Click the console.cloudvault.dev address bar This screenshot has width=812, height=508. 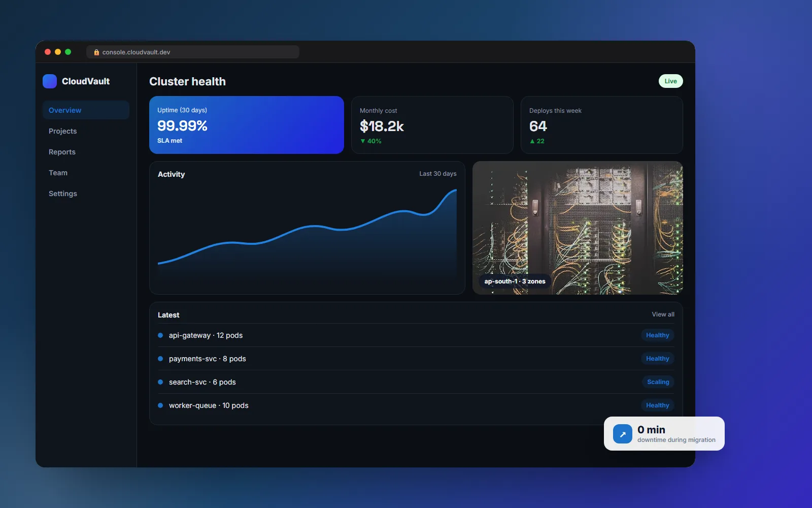[x=193, y=52]
